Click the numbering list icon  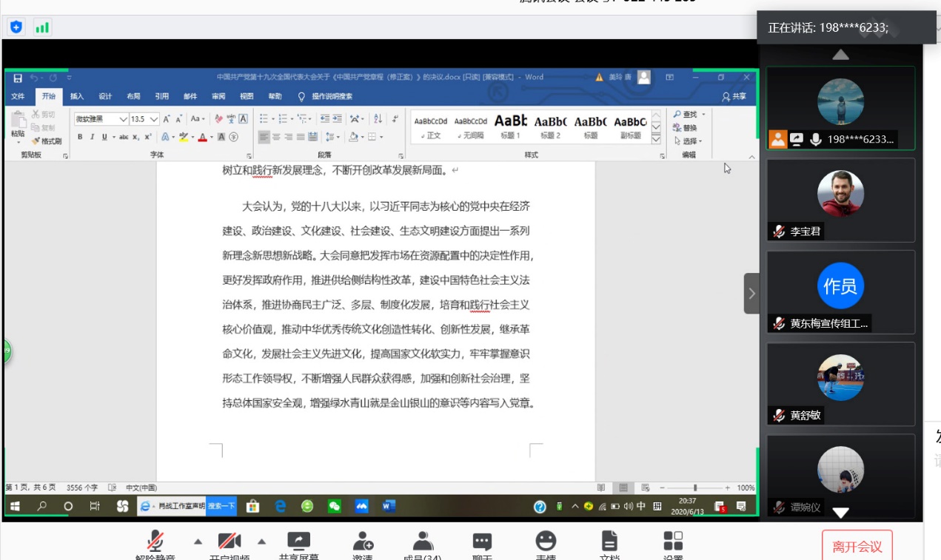[282, 118]
